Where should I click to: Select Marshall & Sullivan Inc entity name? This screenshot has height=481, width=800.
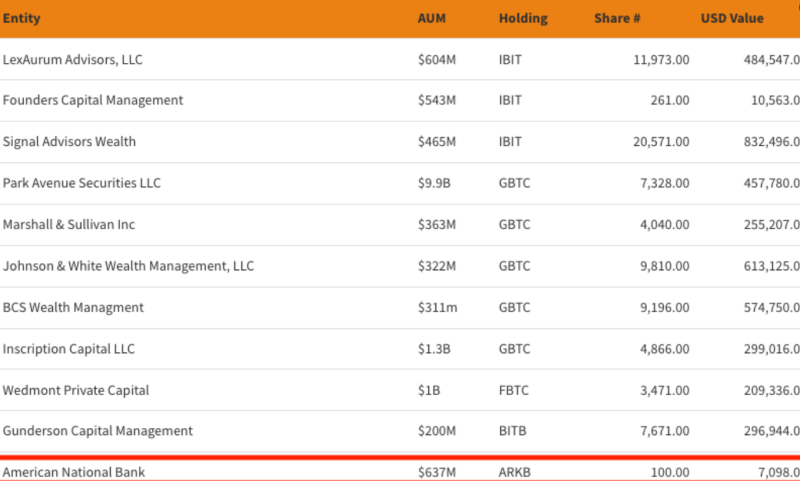[69, 224]
